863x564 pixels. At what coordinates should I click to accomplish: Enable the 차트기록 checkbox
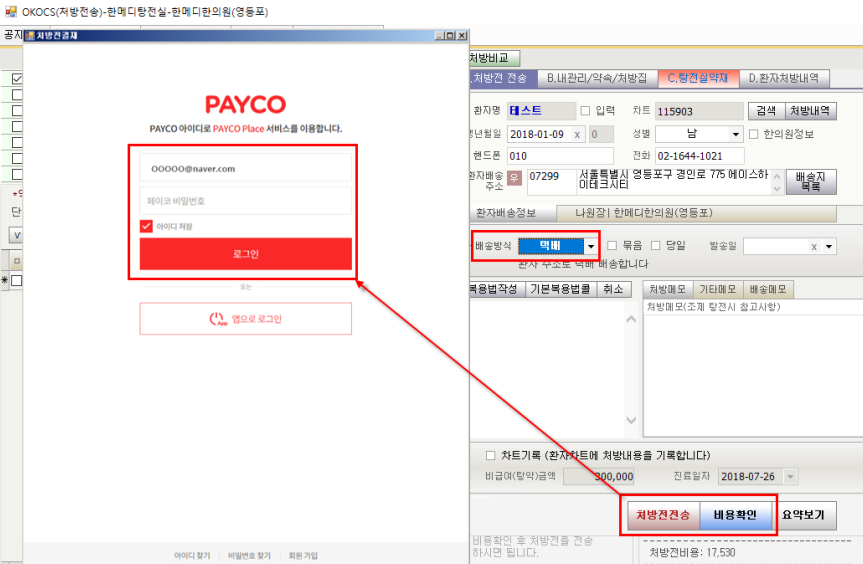490,456
